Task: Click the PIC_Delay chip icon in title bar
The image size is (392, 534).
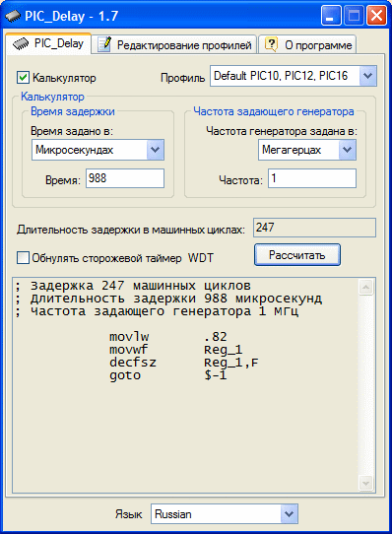Action: tap(13, 16)
